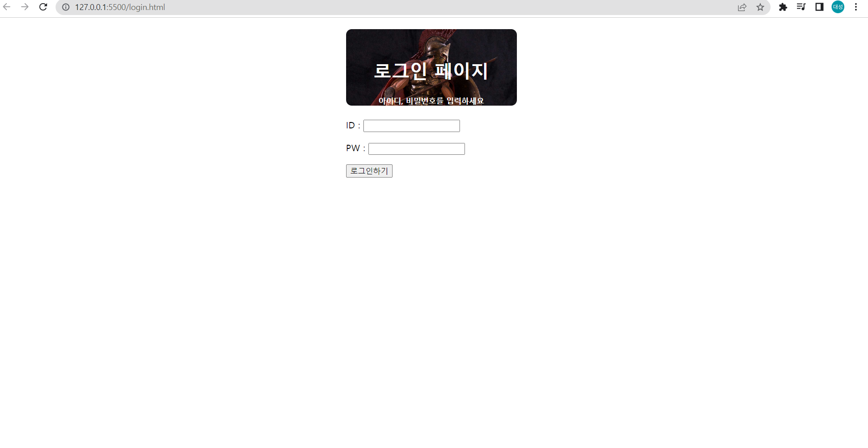The width and height of the screenshot is (868, 448).
Task: Focus the PW password field
Action: coord(417,149)
